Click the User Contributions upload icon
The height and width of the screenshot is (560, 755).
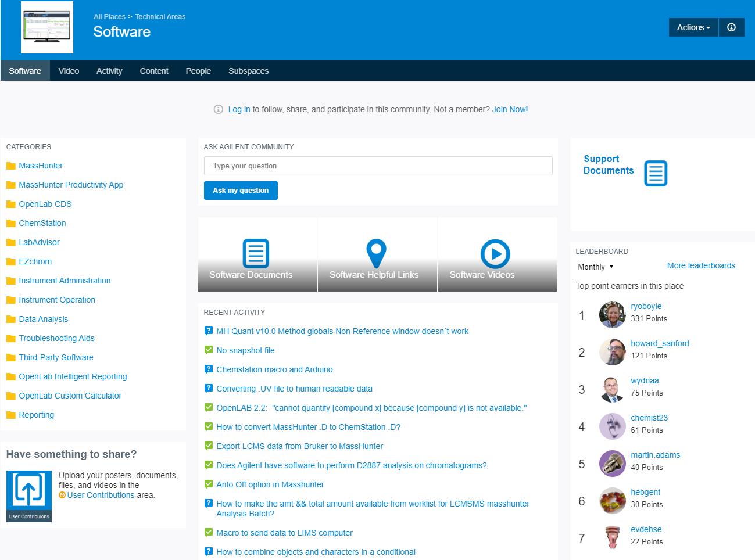pos(29,496)
